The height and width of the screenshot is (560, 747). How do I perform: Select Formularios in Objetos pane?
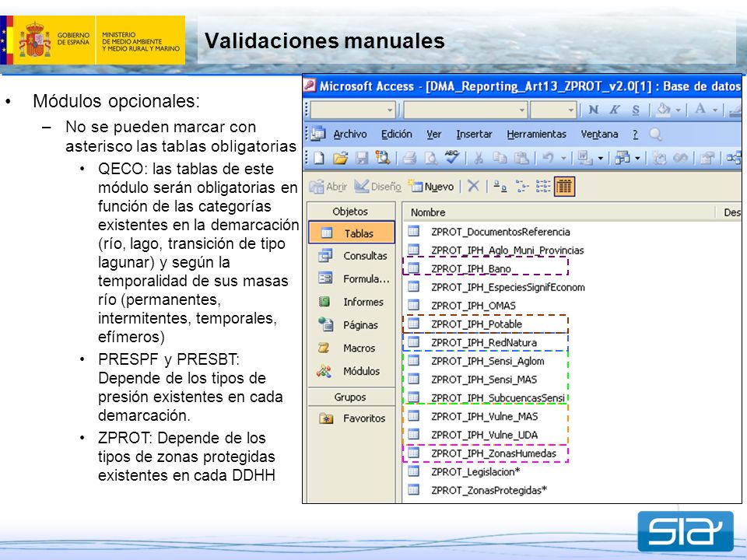[x=352, y=278]
